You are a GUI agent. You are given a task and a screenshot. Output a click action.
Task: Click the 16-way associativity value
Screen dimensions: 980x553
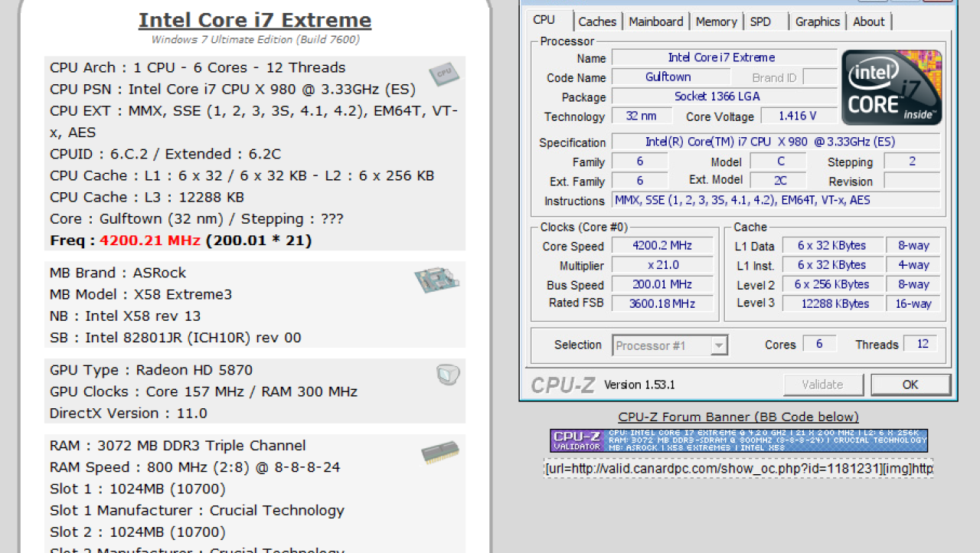click(913, 303)
